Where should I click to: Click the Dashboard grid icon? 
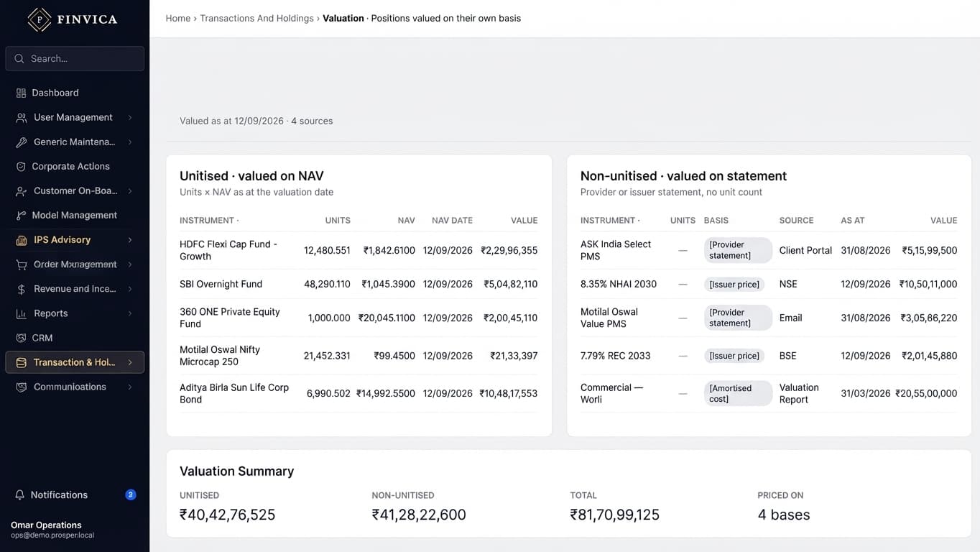(21, 93)
